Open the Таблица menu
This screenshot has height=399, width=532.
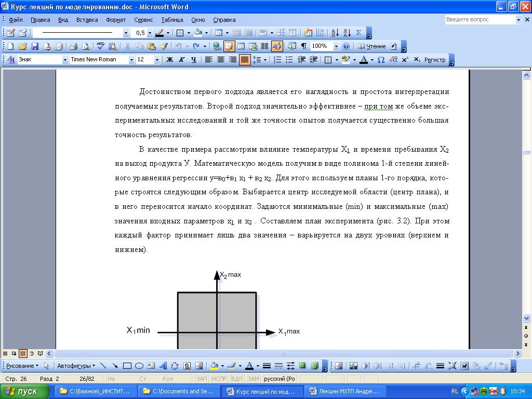tap(172, 20)
